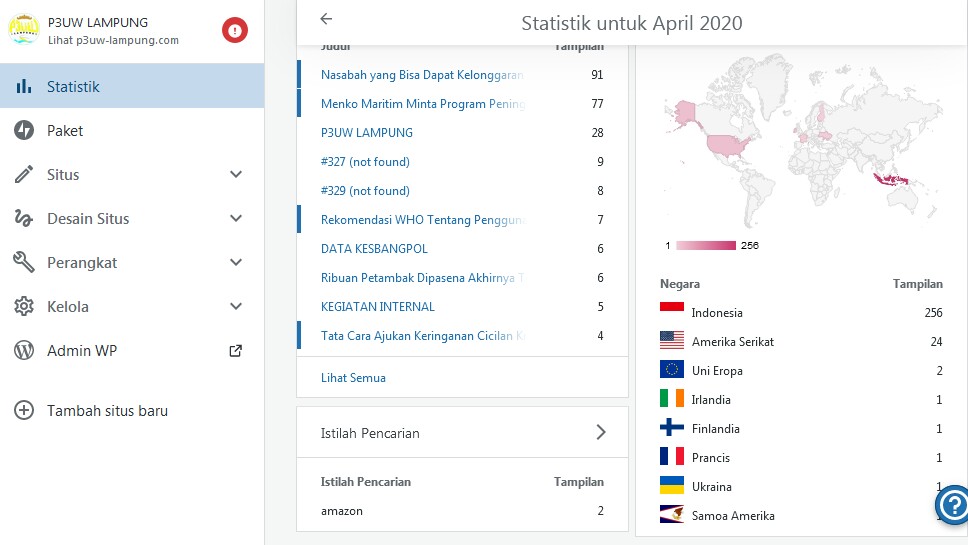Open the #329 (not found) link
Screen dimensions: 968x545
pyautogui.click(x=365, y=191)
